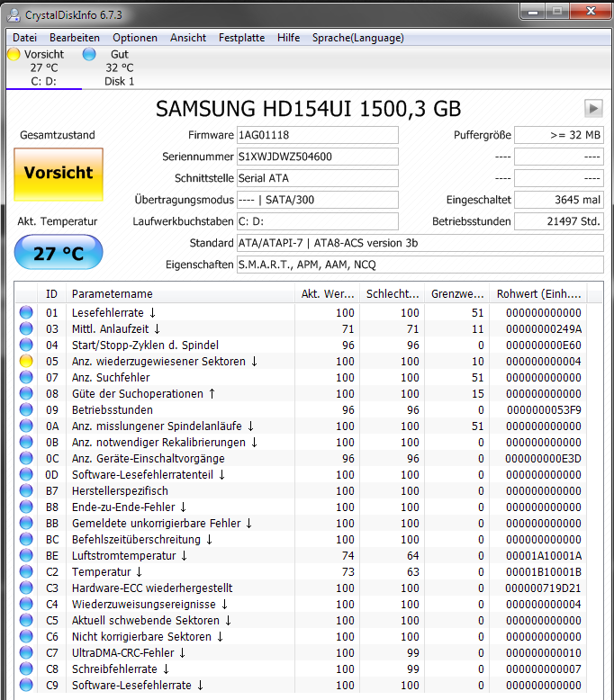Click the blue Gut status icon in disk bar

click(89, 55)
